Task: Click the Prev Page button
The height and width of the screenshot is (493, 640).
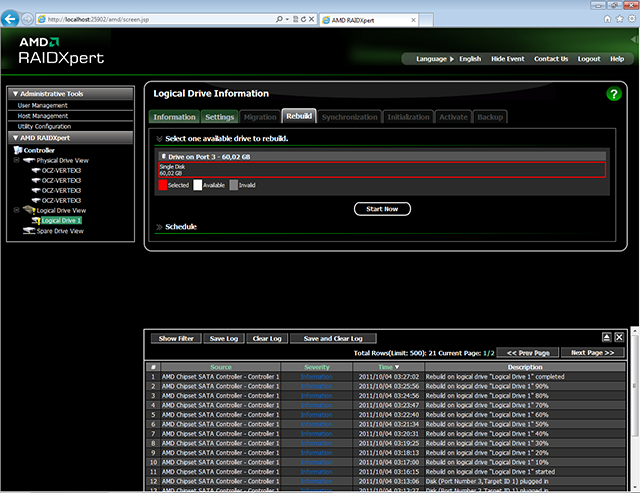Action: click(528, 353)
